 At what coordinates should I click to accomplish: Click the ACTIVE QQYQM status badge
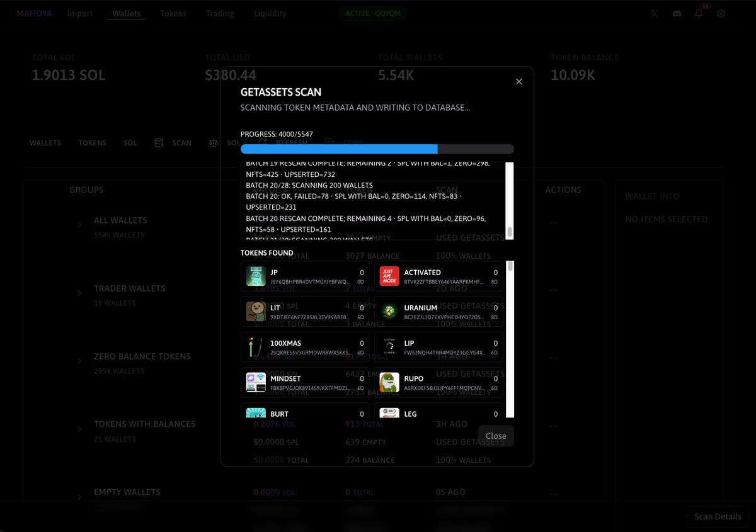372,13
